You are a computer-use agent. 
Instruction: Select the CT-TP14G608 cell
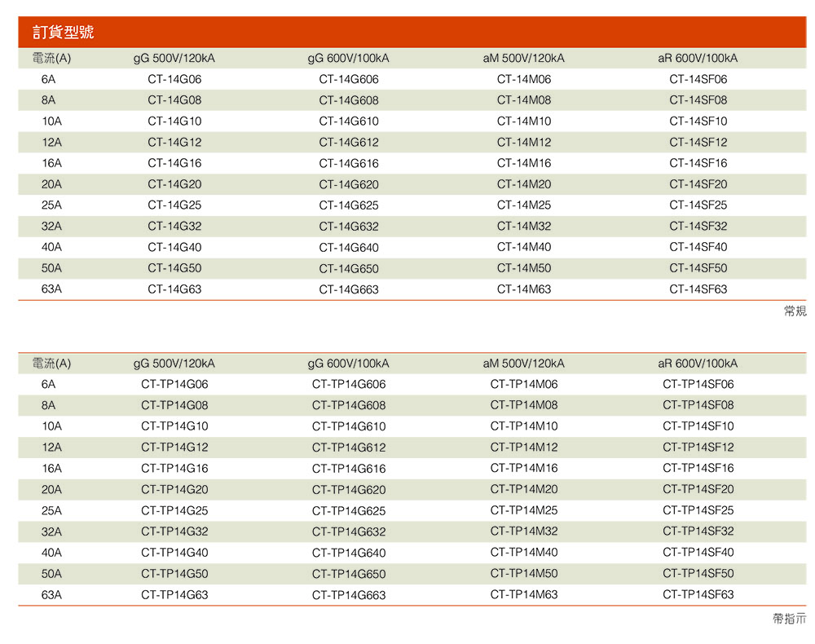point(349,406)
